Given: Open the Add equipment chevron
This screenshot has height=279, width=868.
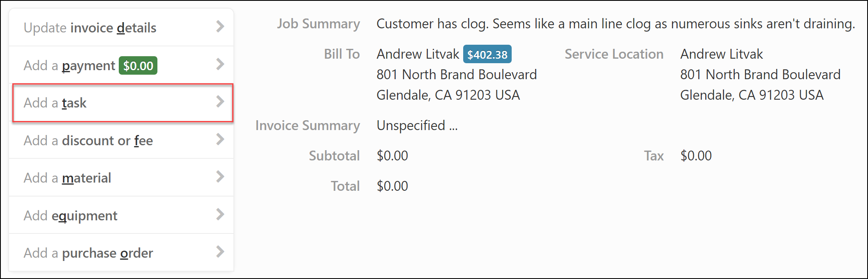Looking at the screenshot, I should click(x=220, y=215).
